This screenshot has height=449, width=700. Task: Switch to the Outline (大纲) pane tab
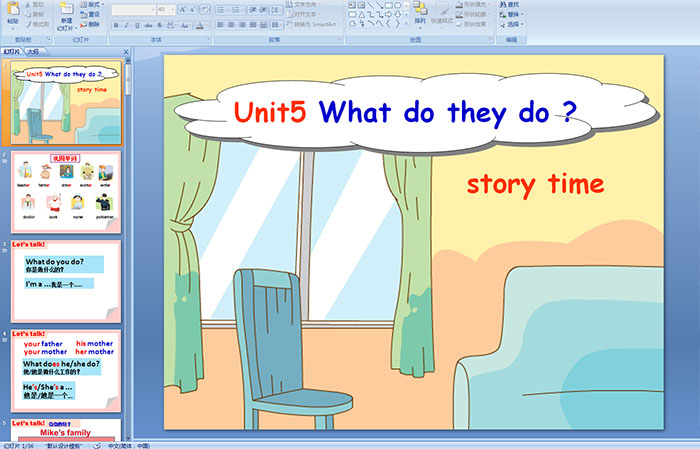[33, 52]
